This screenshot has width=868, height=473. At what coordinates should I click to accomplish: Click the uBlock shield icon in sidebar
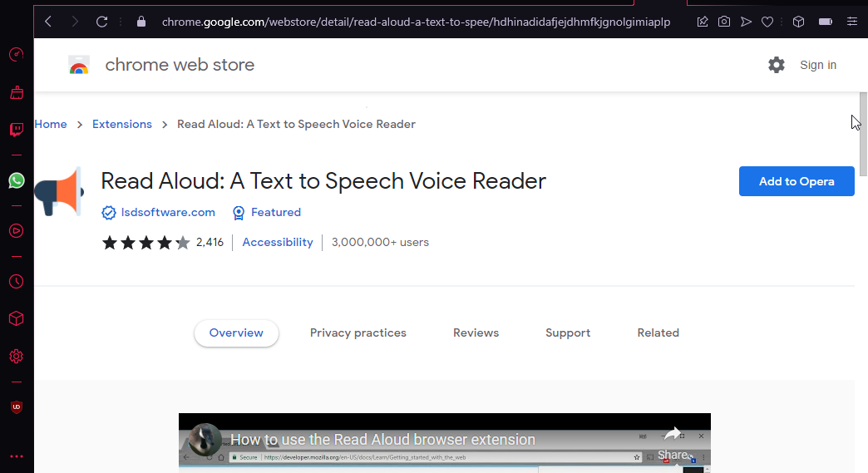pyautogui.click(x=17, y=407)
